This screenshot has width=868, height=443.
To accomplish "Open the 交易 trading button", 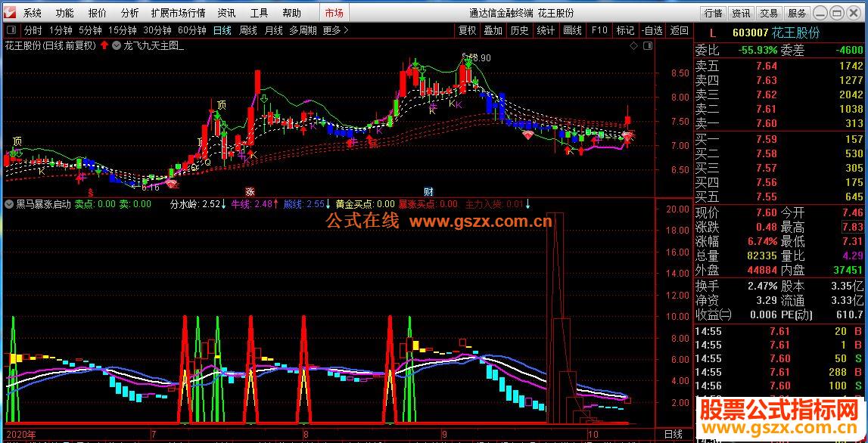I will click(768, 14).
